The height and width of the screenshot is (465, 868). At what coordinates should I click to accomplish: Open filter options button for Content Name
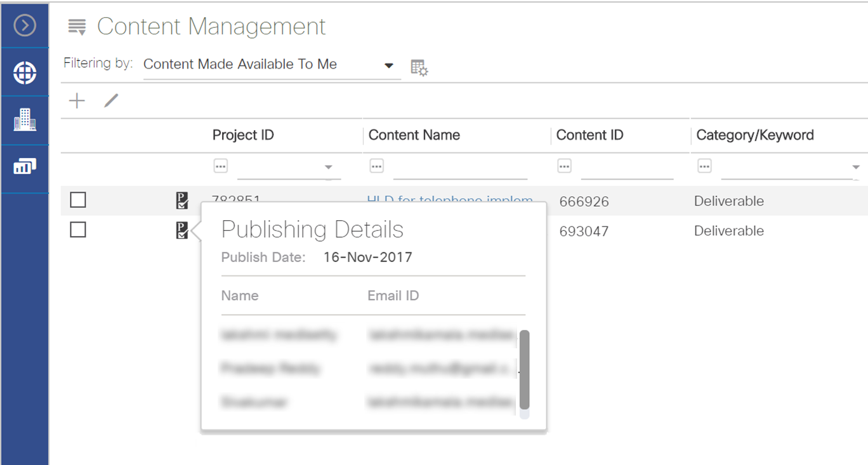click(x=376, y=166)
